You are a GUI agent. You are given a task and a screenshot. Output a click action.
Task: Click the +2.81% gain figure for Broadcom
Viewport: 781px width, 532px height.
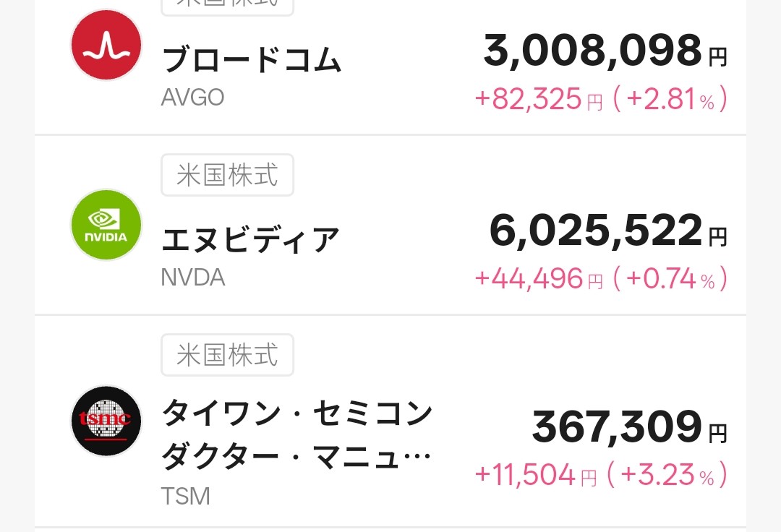coord(673,100)
